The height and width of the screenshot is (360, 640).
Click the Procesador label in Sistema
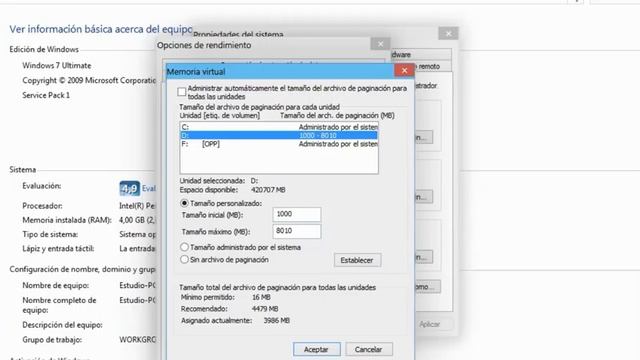click(x=42, y=206)
